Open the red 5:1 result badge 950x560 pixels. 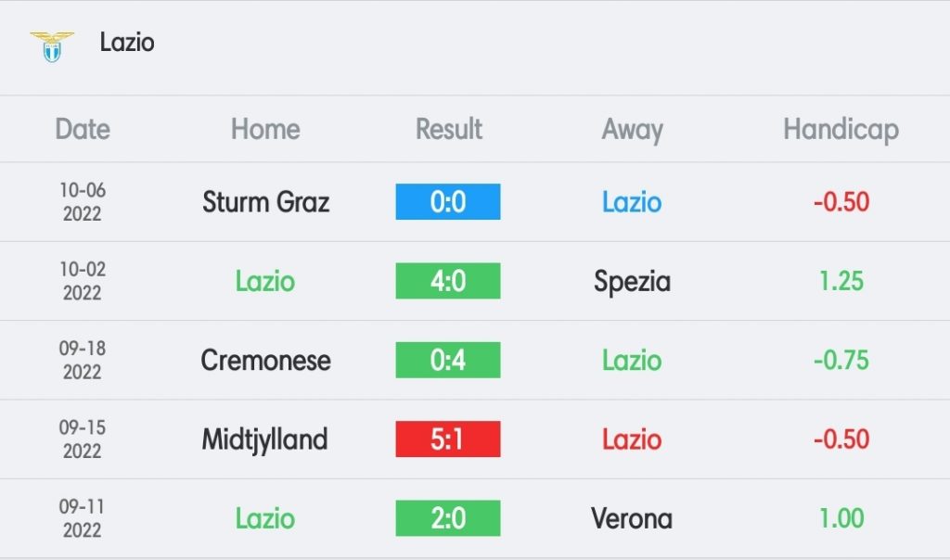pyautogui.click(x=448, y=439)
